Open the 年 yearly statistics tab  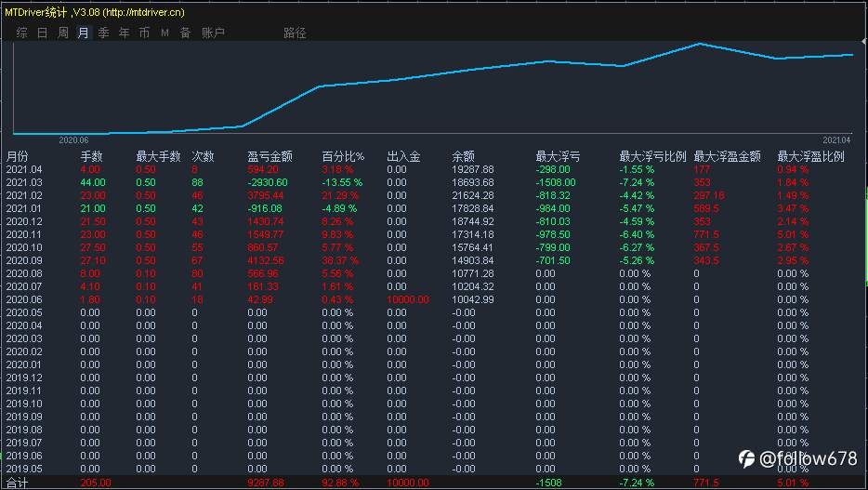pyautogui.click(x=124, y=33)
